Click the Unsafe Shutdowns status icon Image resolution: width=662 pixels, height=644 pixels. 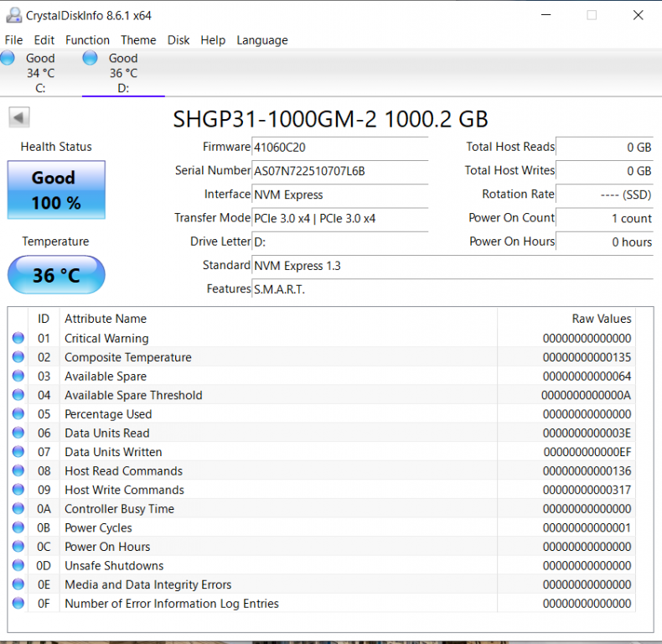18,566
